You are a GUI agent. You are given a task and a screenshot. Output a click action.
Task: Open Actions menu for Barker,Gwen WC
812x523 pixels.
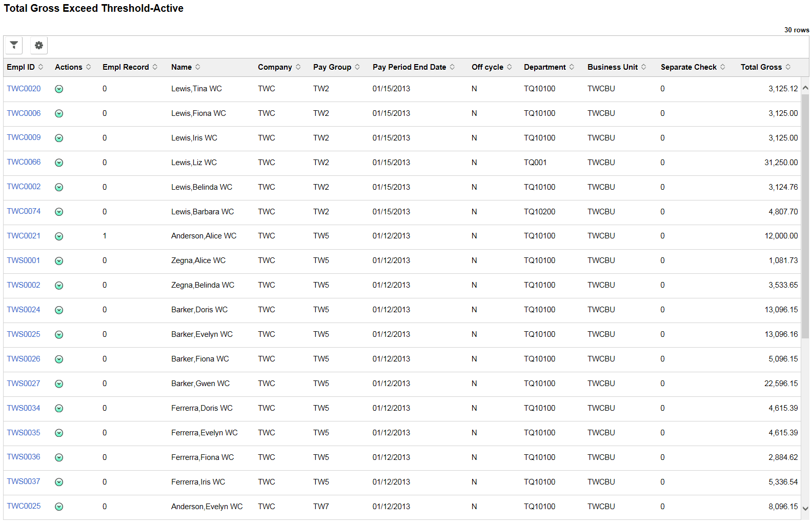click(x=59, y=384)
